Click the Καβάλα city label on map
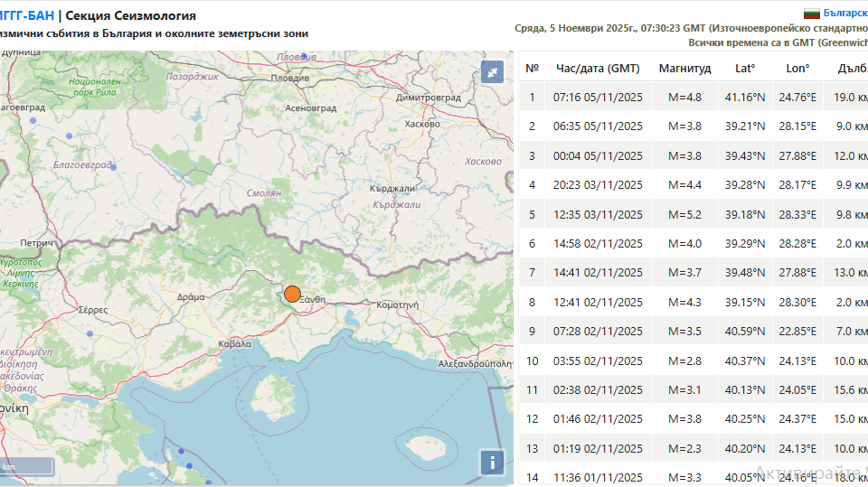Viewport: 868px width, 487px height. pos(235,343)
